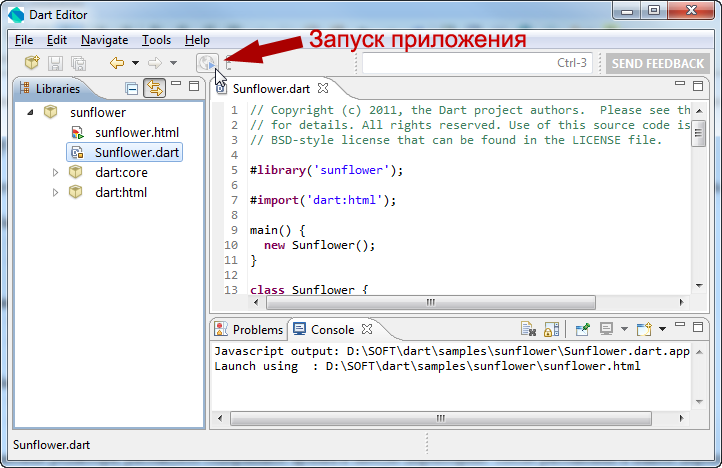Image resolution: width=722 pixels, height=468 pixels.
Task: Maximize the Libraries panel
Action: coord(194,86)
